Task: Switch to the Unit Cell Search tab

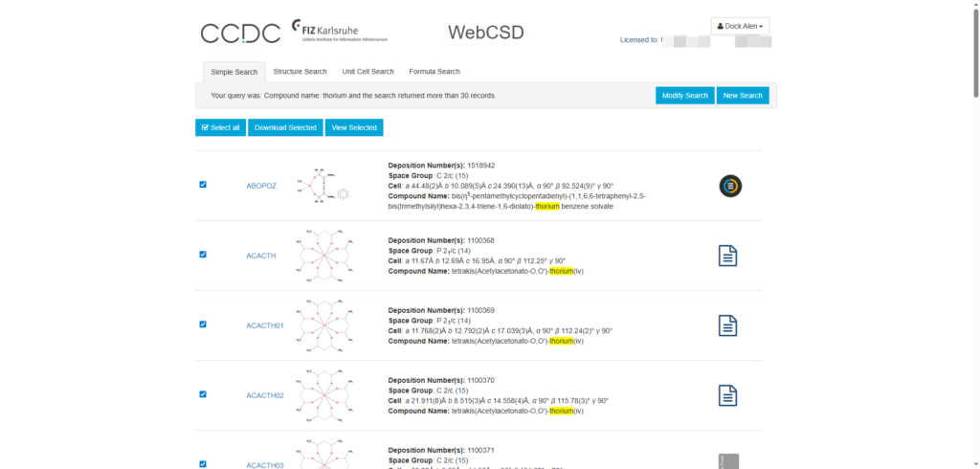Action: [x=367, y=72]
